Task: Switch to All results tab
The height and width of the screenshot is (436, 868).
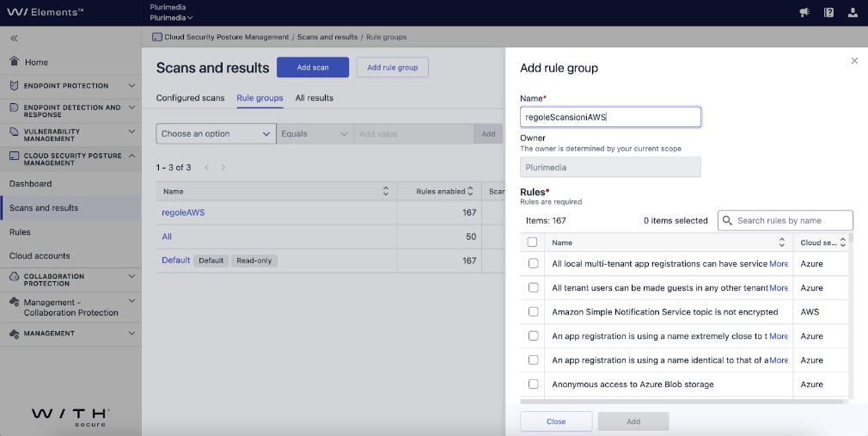Action: pyautogui.click(x=314, y=98)
